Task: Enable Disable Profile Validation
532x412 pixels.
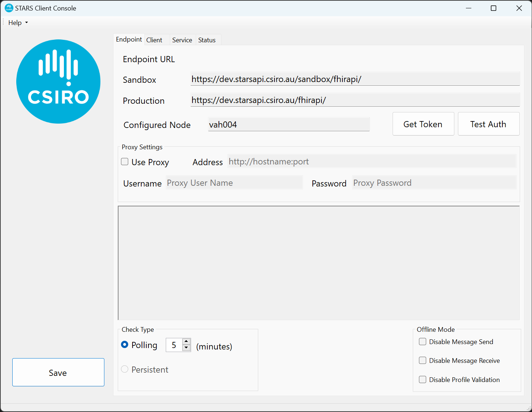Action: tap(422, 379)
